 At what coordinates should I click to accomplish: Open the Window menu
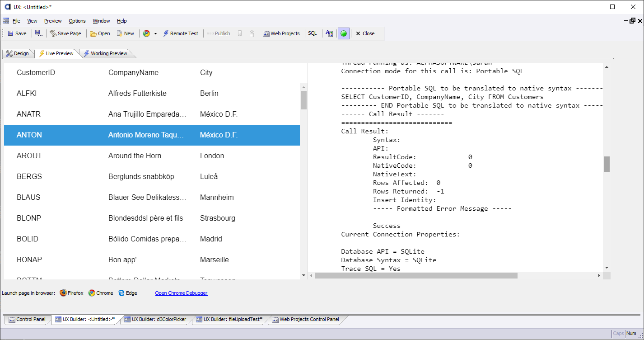point(101,21)
